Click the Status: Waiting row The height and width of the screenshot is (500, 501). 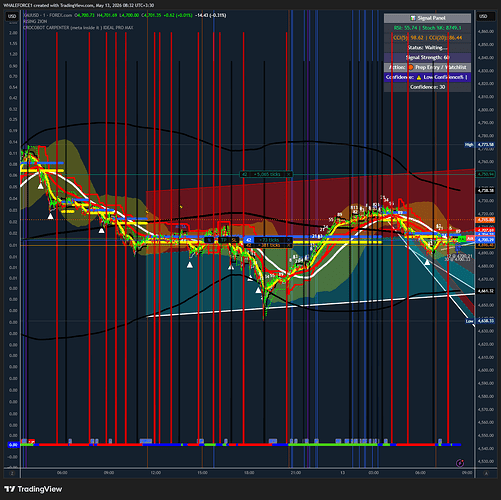pyautogui.click(x=427, y=48)
